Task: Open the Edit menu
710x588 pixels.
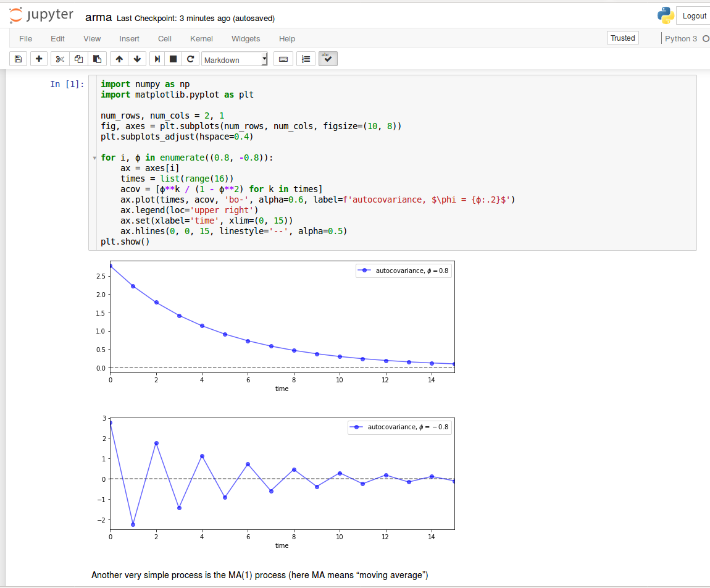Action: pos(57,38)
